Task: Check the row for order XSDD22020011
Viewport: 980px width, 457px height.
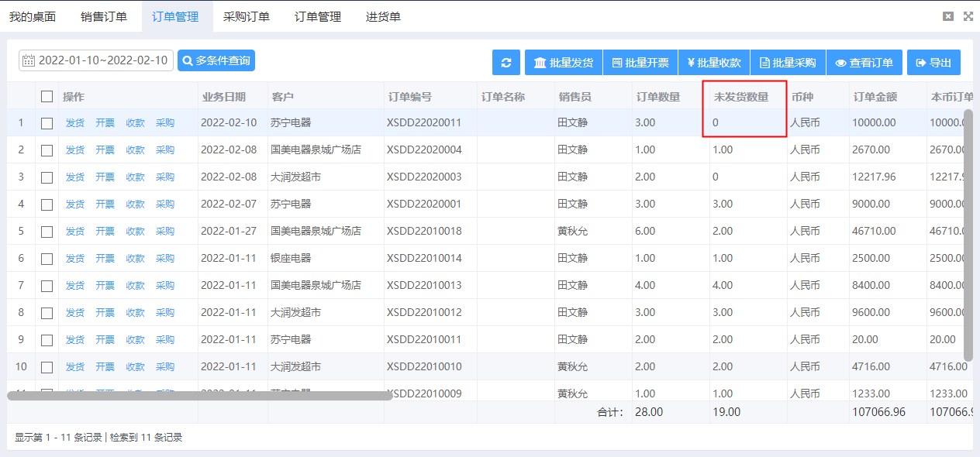Action: tap(47, 123)
